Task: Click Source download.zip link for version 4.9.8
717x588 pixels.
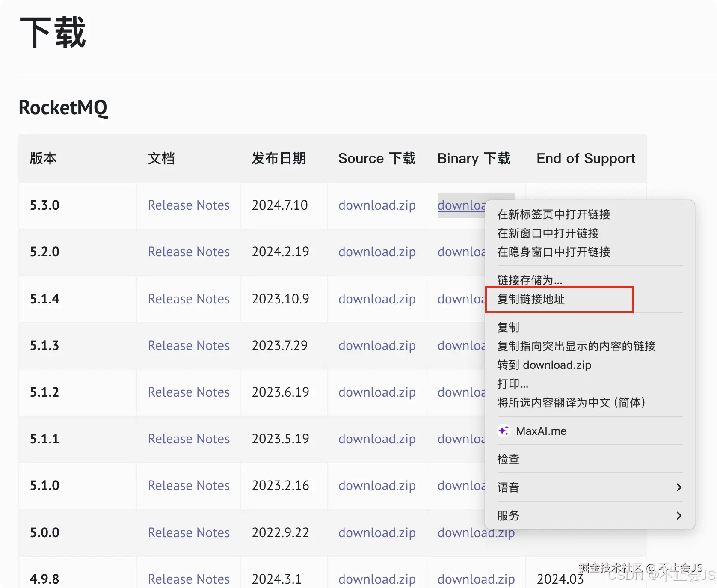Action: pos(377,579)
